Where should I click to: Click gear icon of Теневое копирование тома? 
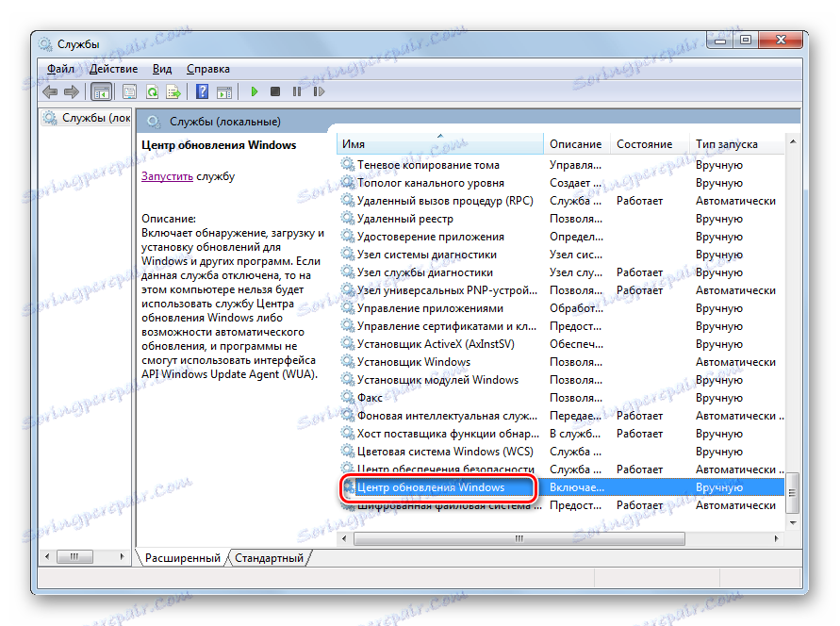tap(348, 164)
